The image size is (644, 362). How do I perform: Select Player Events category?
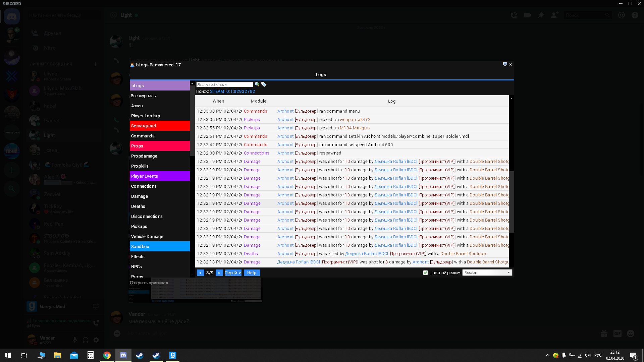(x=160, y=176)
